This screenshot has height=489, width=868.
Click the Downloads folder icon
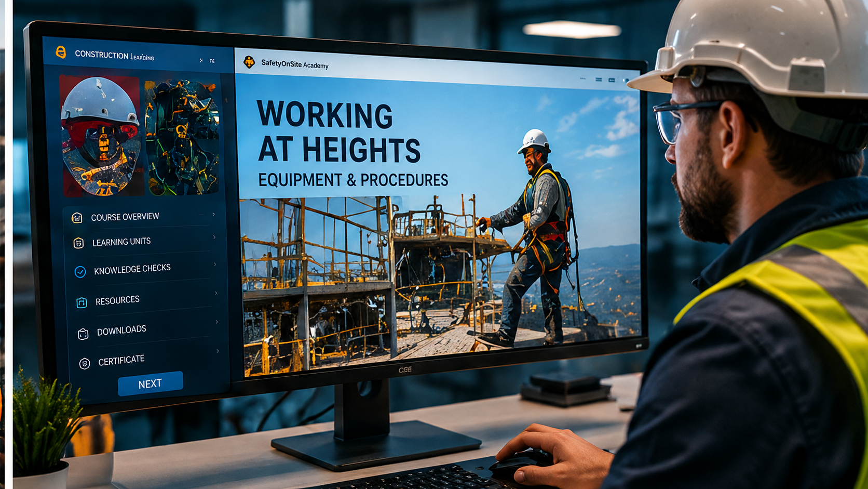[x=83, y=334]
